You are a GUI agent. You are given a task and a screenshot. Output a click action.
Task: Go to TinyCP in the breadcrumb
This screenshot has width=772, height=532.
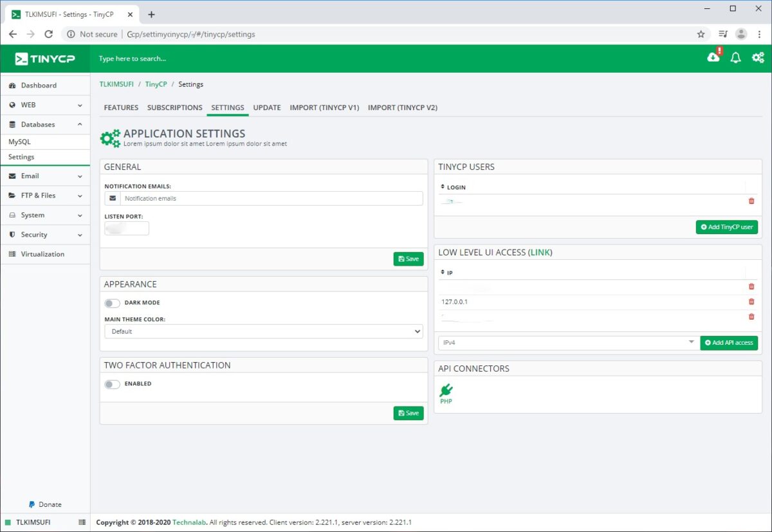pos(156,84)
